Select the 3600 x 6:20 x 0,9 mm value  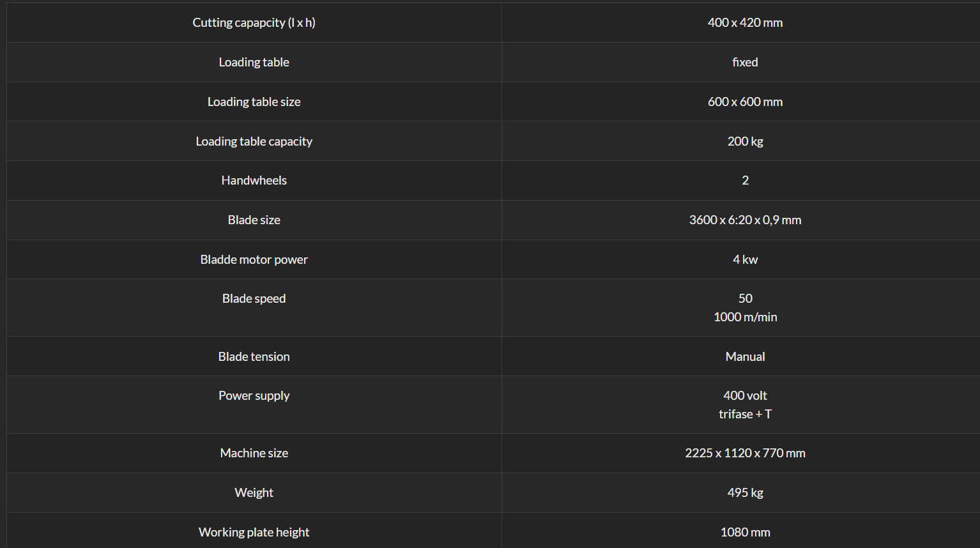745,220
